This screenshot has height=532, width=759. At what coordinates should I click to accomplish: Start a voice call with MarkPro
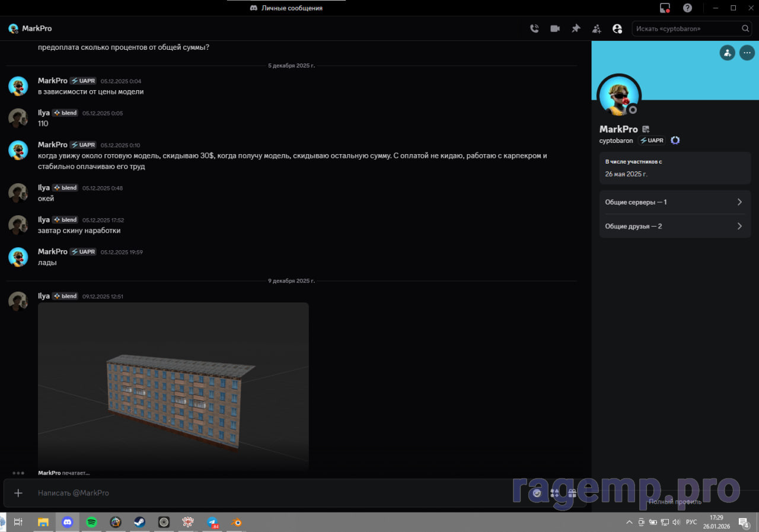coord(534,28)
